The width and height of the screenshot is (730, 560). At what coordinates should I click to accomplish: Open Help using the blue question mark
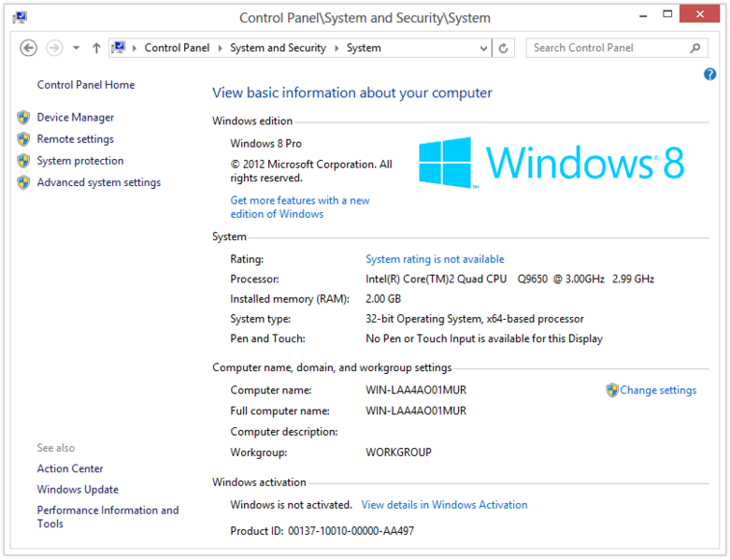point(709,75)
